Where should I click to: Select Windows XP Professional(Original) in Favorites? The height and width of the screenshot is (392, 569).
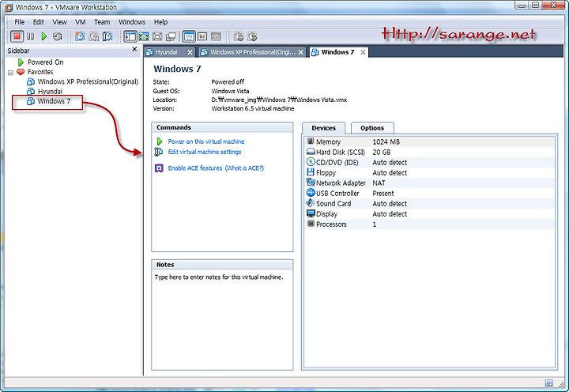coord(88,81)
